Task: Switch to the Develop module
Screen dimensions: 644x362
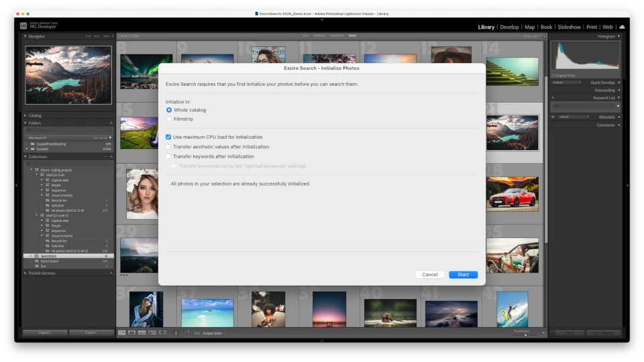Action: 509,27
